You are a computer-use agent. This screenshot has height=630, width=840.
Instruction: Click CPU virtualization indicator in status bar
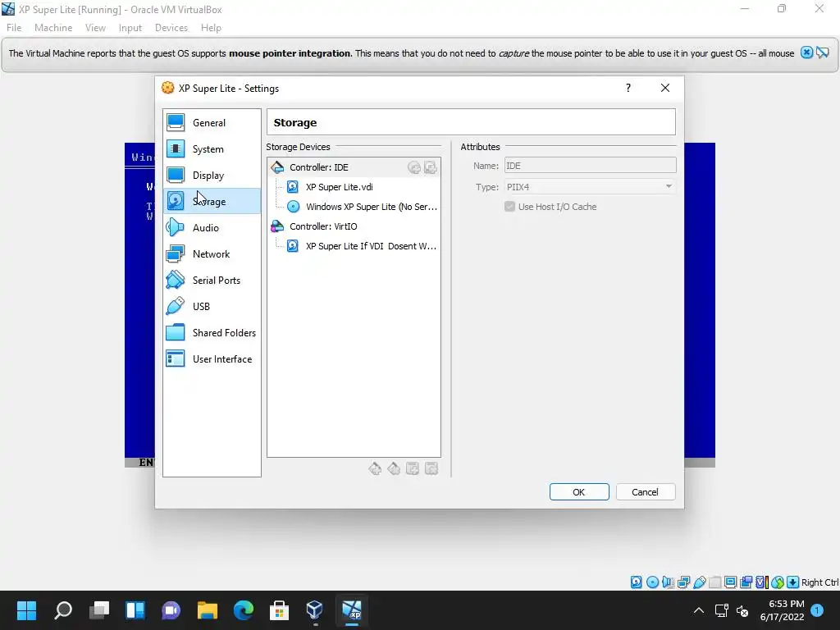tap(761, 582)
